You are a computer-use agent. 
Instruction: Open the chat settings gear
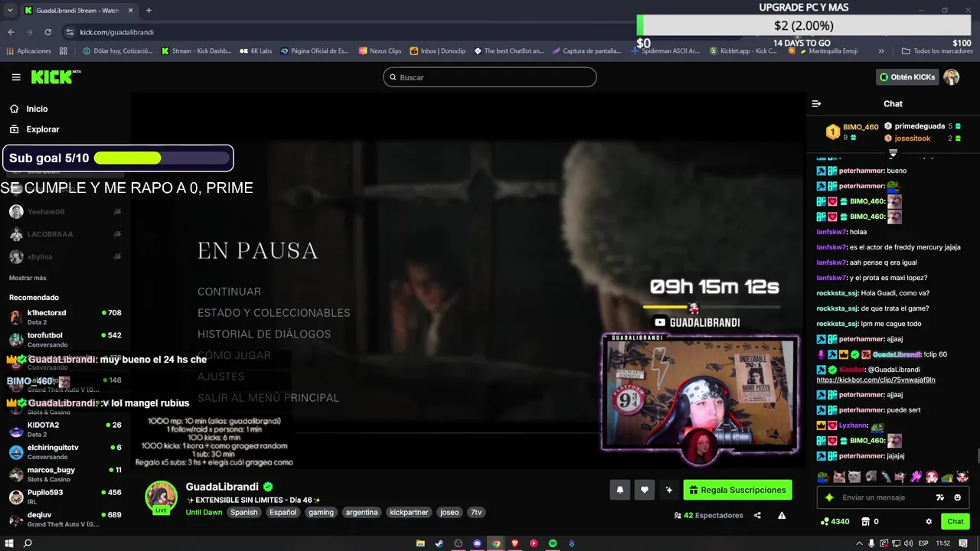(x=929, y=521)
